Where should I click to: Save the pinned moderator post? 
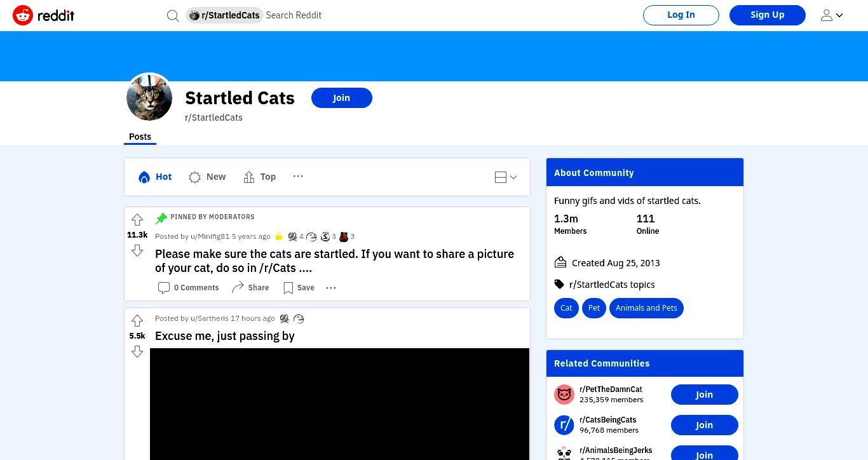pos(299,288)
